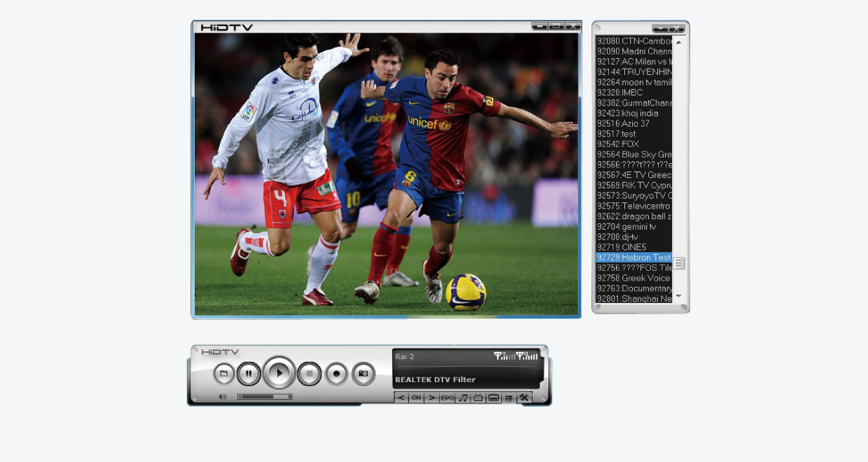868x462 pixels.
Task: Select channel 92564:Blue Sky Greece
Action: coord(634,154)
